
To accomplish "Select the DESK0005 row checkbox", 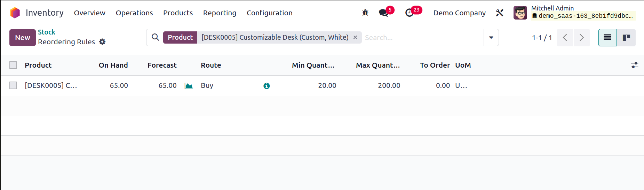I will 13,85.
